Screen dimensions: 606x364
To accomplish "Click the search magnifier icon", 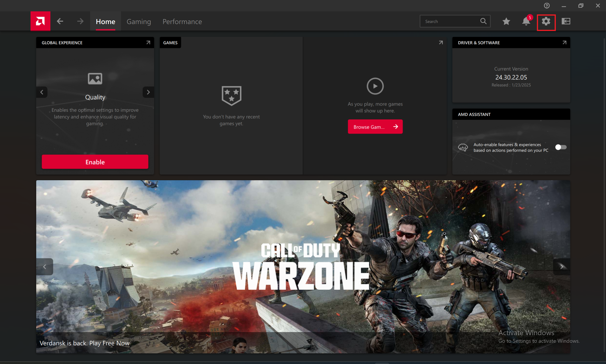I will 483,21.
